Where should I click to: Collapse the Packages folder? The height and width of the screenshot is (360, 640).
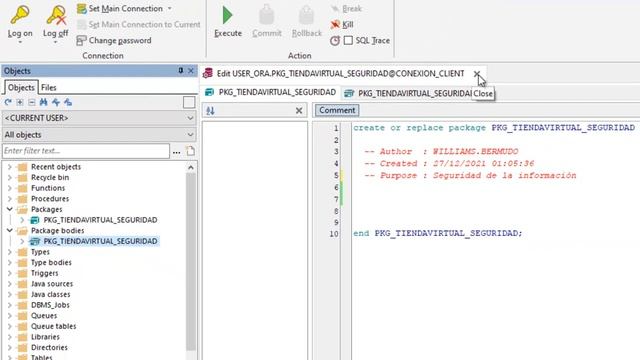coord(10,209)
